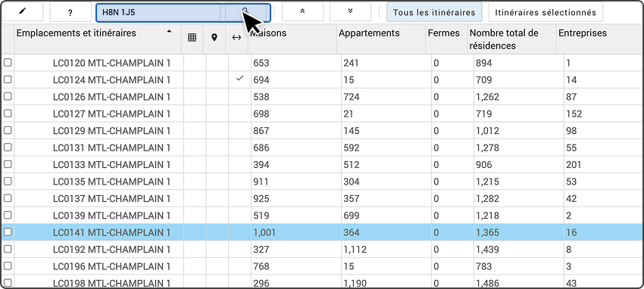Click the pencil edit icon button
The image size is (644, 289).
(22, 12)
